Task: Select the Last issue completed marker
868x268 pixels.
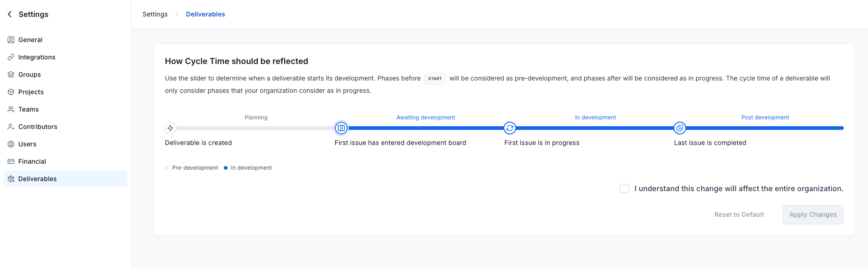Action: tap(680, 128)
